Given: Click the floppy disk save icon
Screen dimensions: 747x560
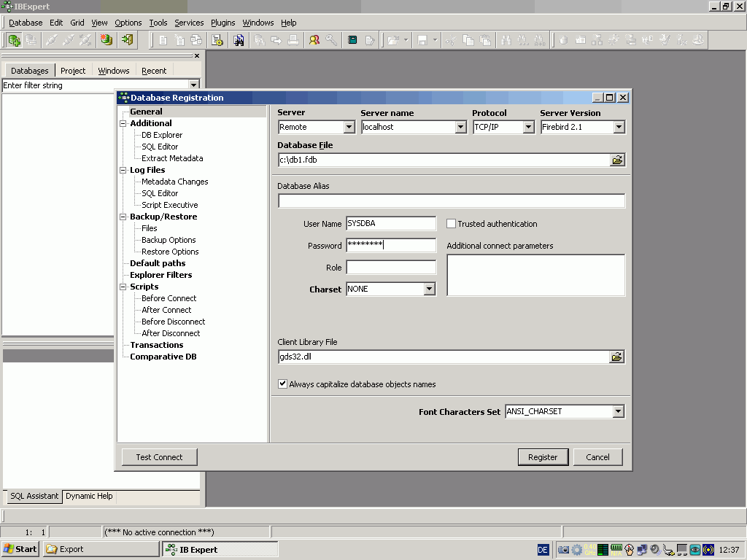Looking at the screenshot, I should pyautogui.click(x=422, y=41).
